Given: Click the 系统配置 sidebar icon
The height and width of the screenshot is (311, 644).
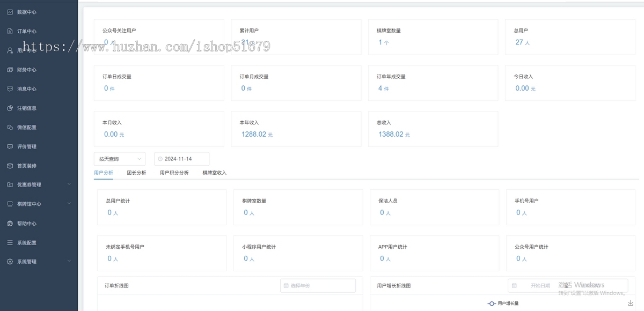Looking at the screenshot, I should [10, 243].
